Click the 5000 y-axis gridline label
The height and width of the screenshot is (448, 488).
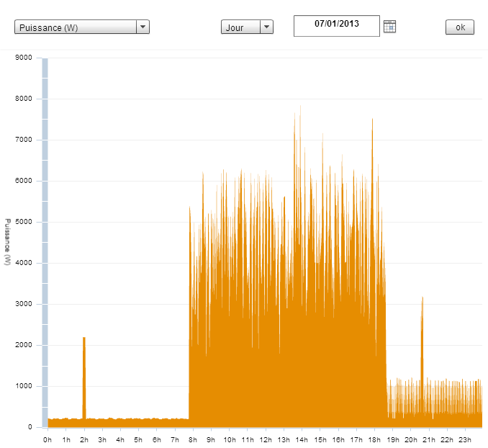[24, 222]
